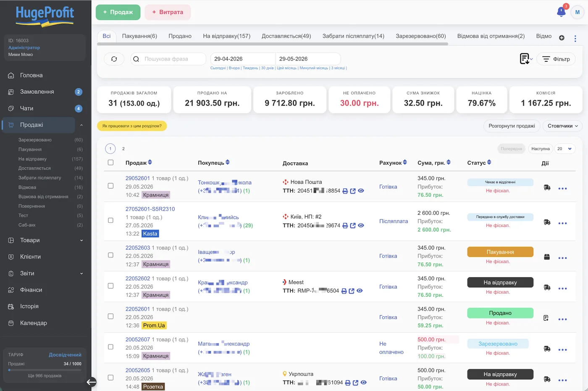The width and height of the screenshot is (588, 391).
Task: Toggle the TTH eye icon for sale 22052602
Action: [360, 291]
